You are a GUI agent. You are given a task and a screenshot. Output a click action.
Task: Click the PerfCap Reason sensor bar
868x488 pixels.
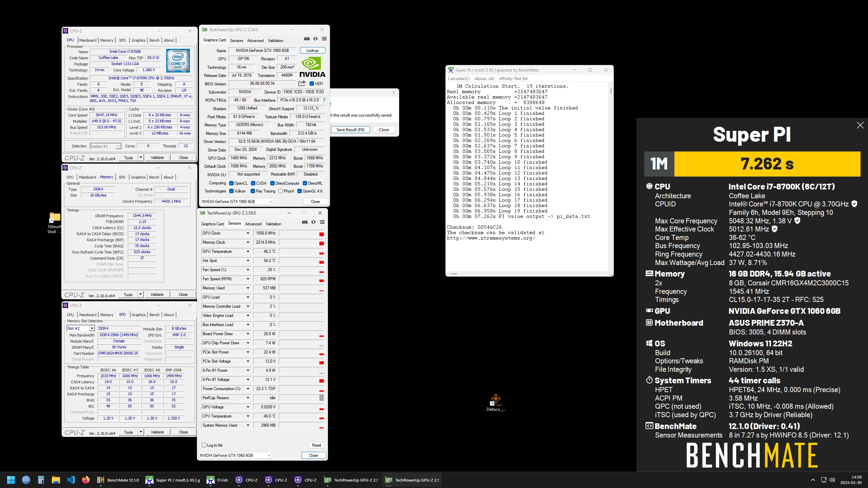tap(301, 398)
